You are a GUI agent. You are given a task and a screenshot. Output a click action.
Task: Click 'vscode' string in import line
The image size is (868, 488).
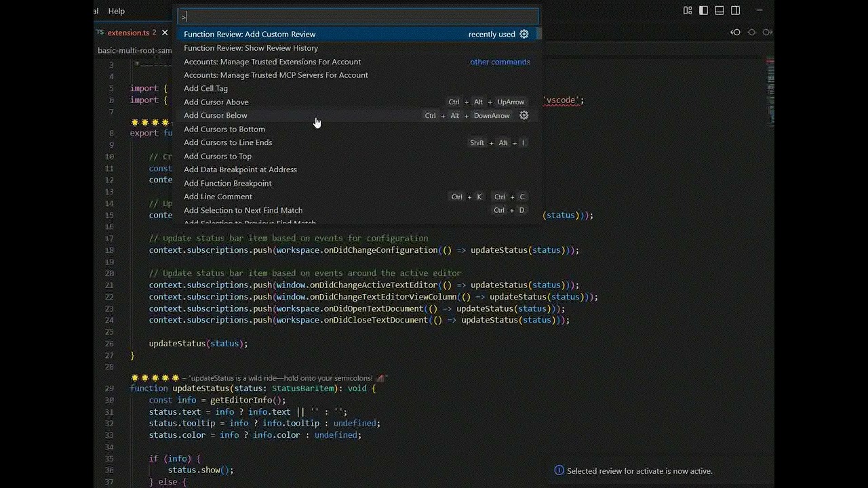point(561,100)
